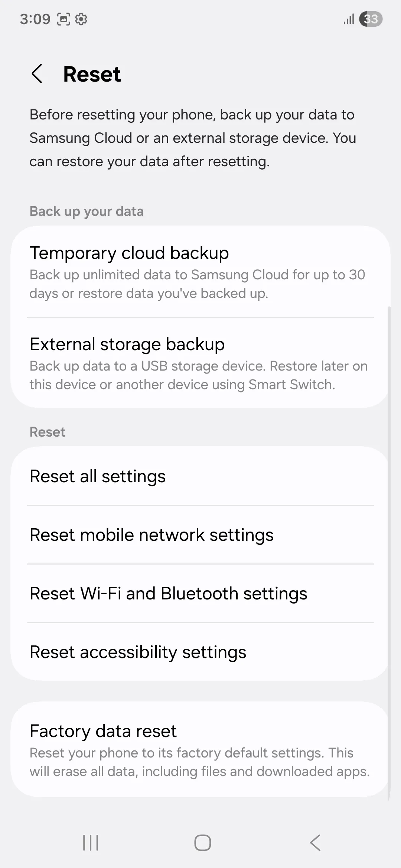The height and width of the screenshot is (868, 401).
Task: Select Reset Wi-Fi and Bluetooth settings
Action: click(x=200, y=594)
